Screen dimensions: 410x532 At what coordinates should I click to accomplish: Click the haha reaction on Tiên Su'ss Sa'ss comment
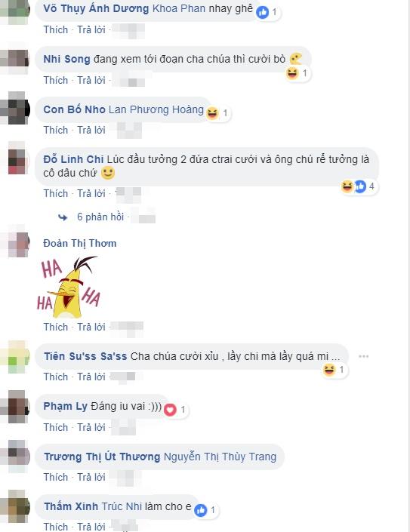(x=329, y=370)
